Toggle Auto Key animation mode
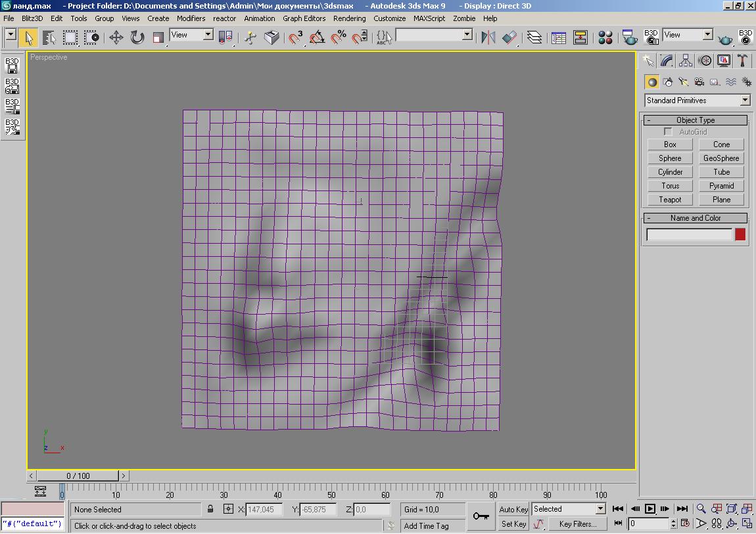This screenshot has height=534, width=756. pos(513,509)
